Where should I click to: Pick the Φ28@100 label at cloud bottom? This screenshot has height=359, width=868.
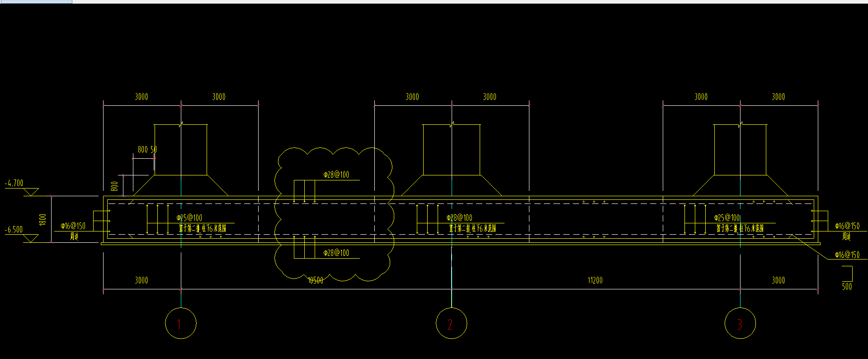click(336, 253)
